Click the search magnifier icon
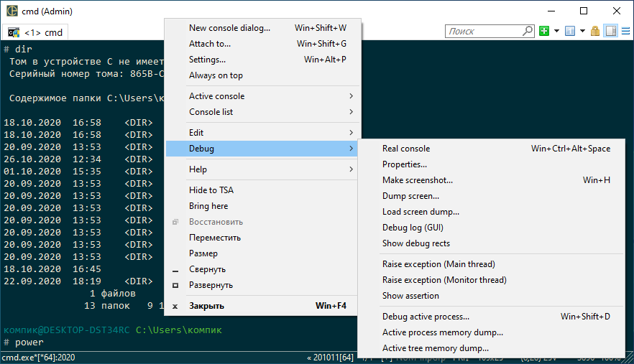The width and height of the screenshot is (634, 364). point(527,32)
